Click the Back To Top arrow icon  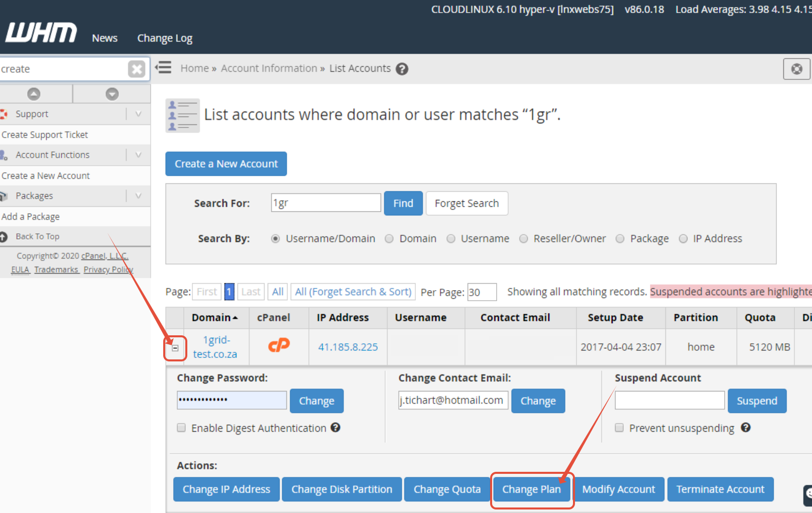coord(4,236)
